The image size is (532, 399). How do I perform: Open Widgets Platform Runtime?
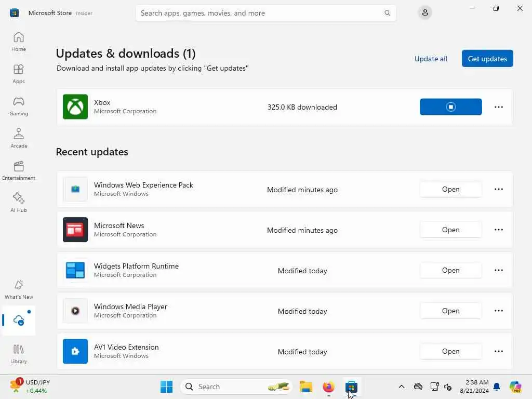coord(450,270)
